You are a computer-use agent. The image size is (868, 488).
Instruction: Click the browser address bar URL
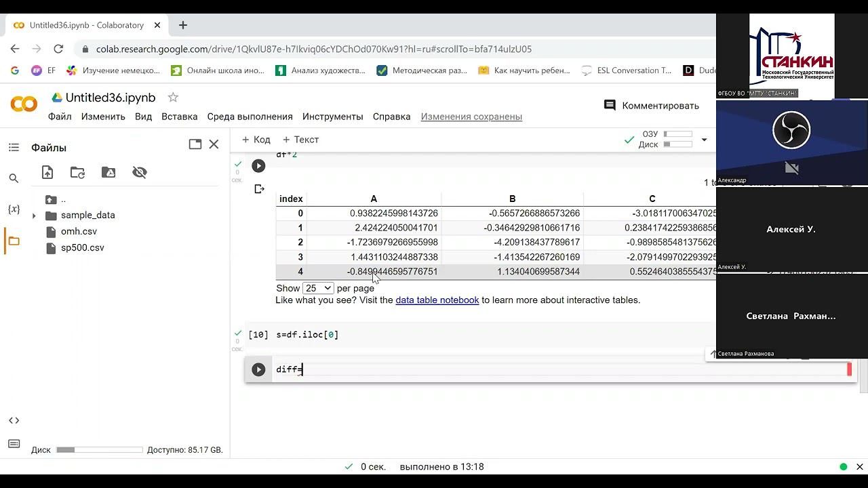[314, 49]
